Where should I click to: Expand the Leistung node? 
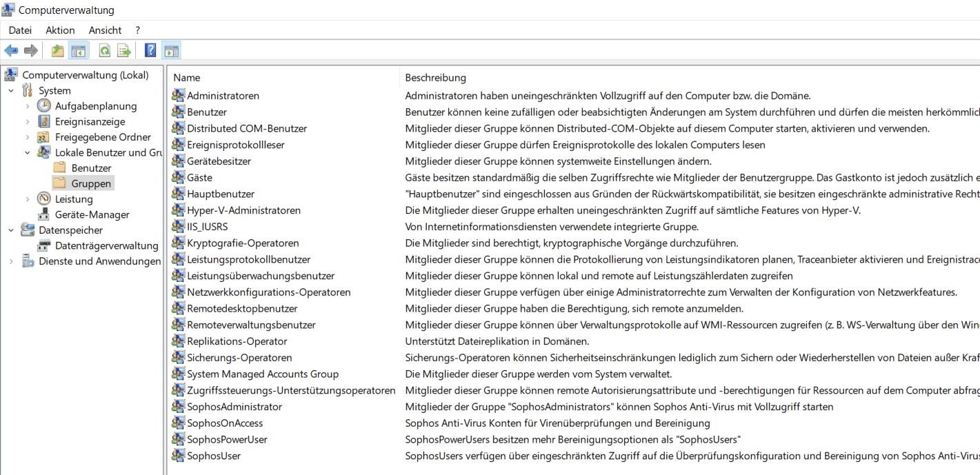click(28, 199)
